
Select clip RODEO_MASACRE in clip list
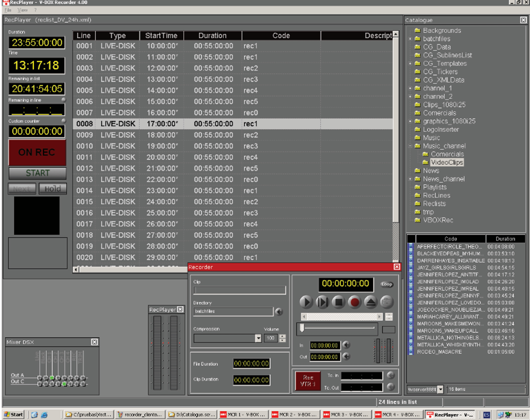click(466, 352)
